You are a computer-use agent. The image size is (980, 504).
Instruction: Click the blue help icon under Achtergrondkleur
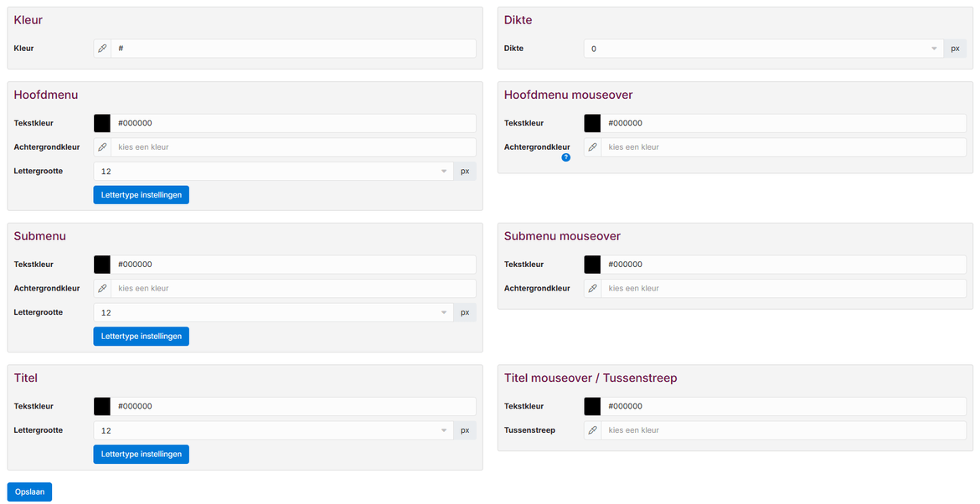point(566,157)
